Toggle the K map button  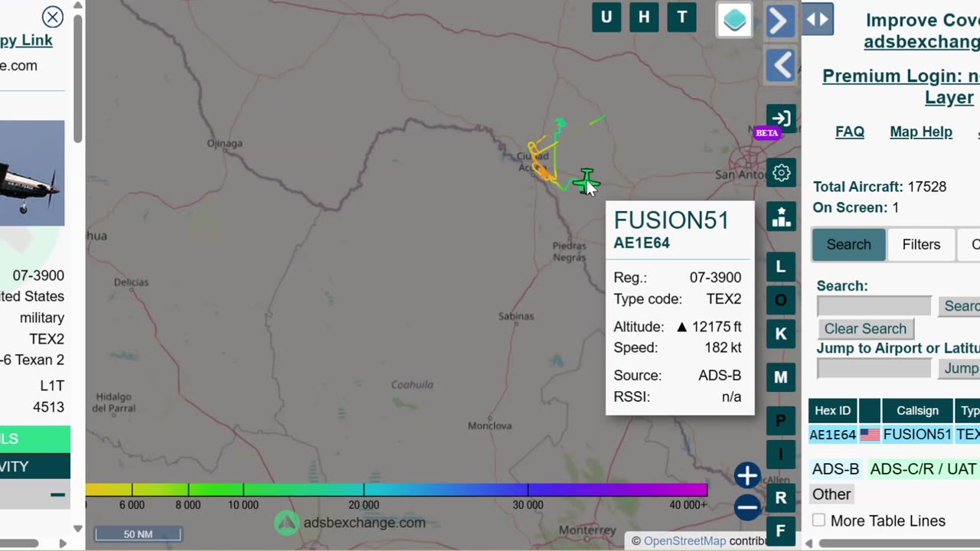pyautogui.click(x=781, y=334)
